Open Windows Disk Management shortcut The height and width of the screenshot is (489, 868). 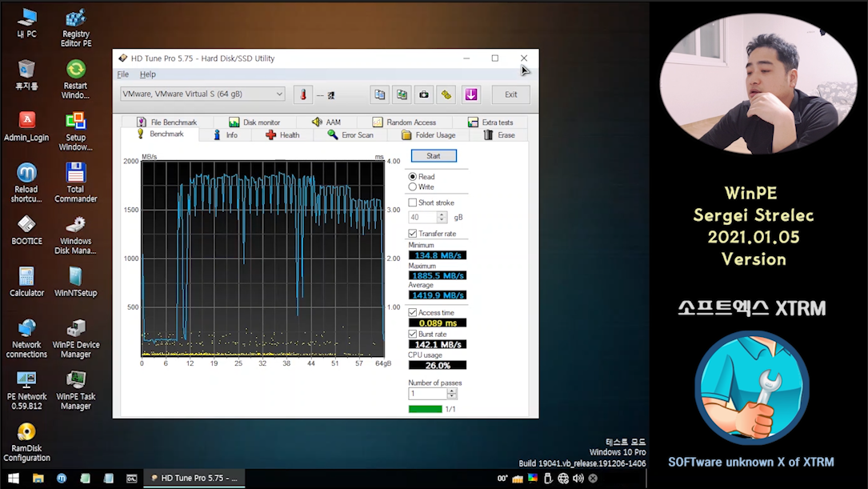(x=76, y=234)
